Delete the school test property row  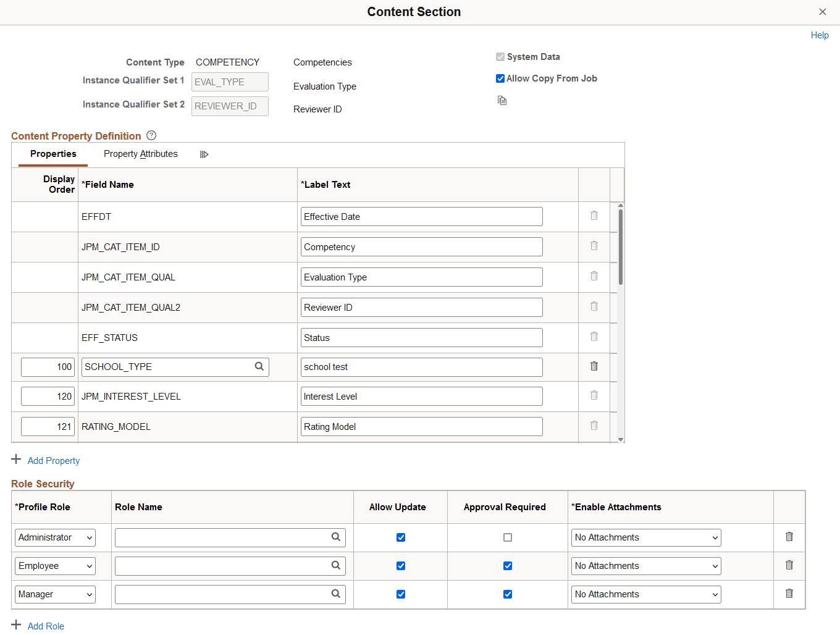coord(594,366)
